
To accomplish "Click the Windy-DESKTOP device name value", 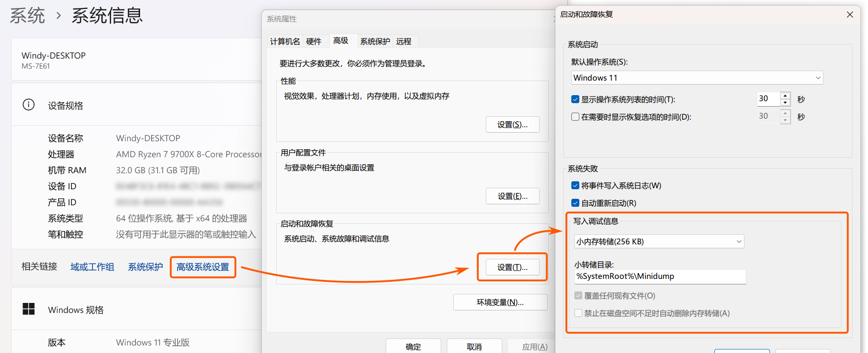I will (x=148, y=138).
